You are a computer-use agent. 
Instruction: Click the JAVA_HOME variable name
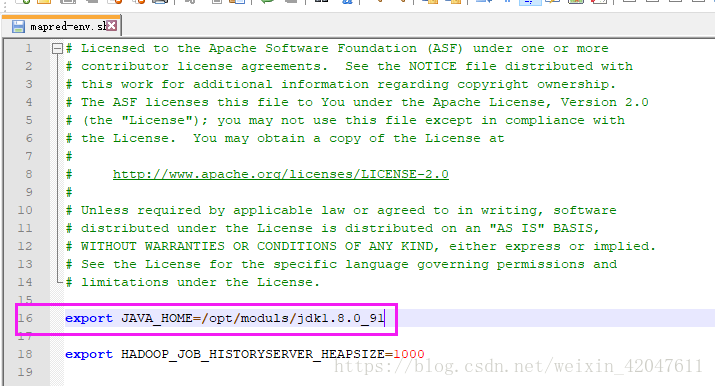156,318
